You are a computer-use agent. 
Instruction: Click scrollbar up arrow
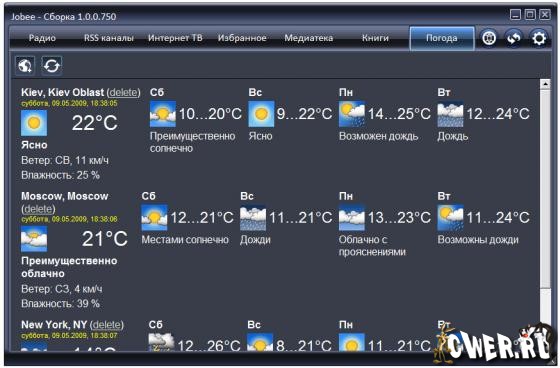click(x=545, y=84)
